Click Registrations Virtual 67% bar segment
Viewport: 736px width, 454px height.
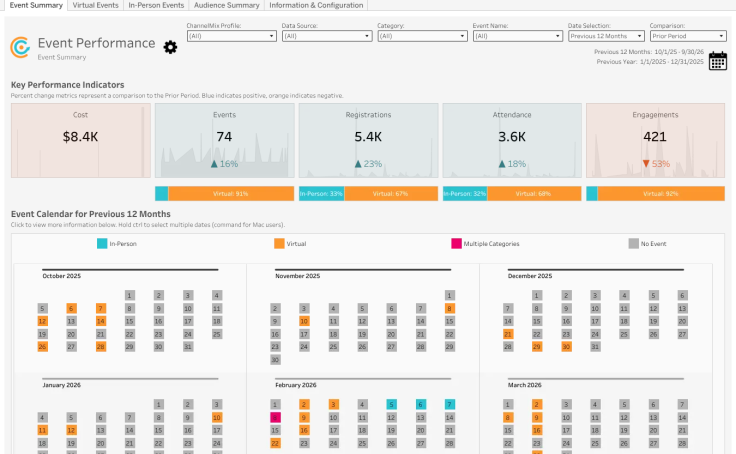[x=391, y=193]
